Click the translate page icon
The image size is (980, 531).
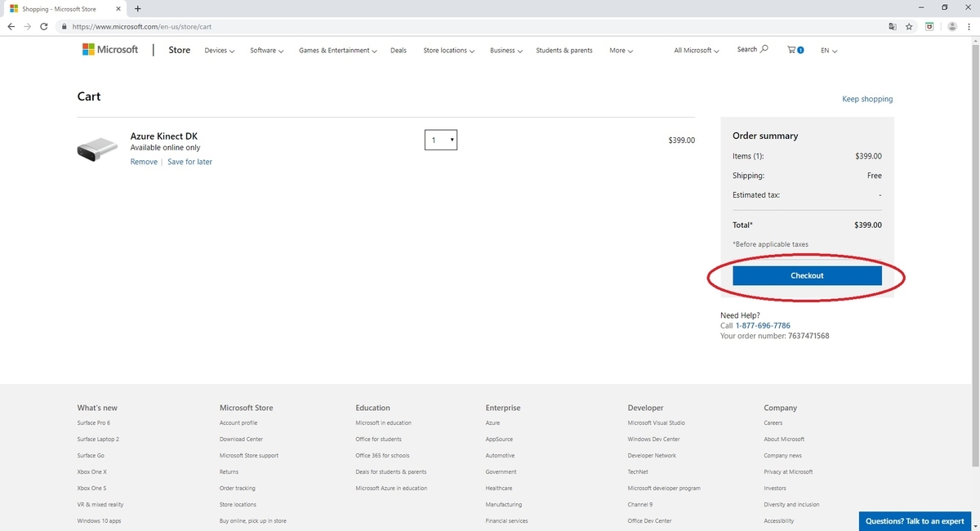pos(893,26)
